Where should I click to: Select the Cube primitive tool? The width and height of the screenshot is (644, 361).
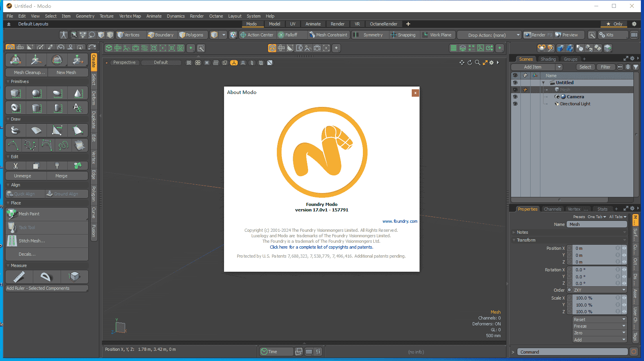coord(14,93)
